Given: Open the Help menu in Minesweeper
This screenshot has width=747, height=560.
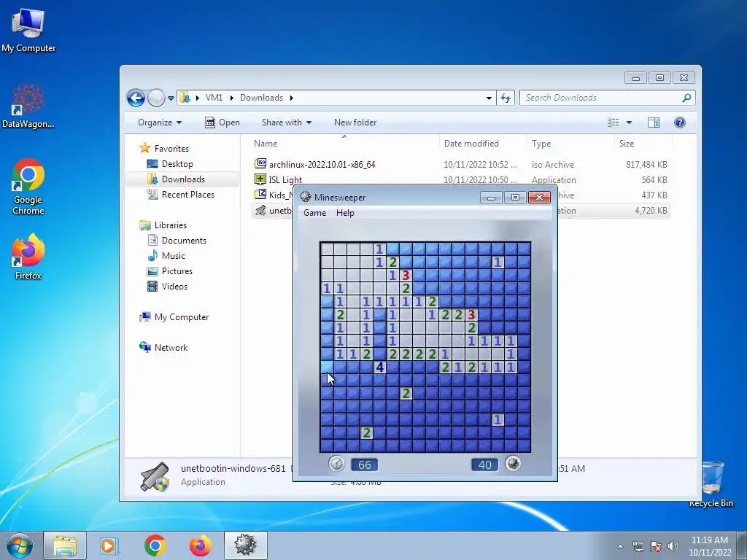Looking at the screenshot, I should pos(345,213).
